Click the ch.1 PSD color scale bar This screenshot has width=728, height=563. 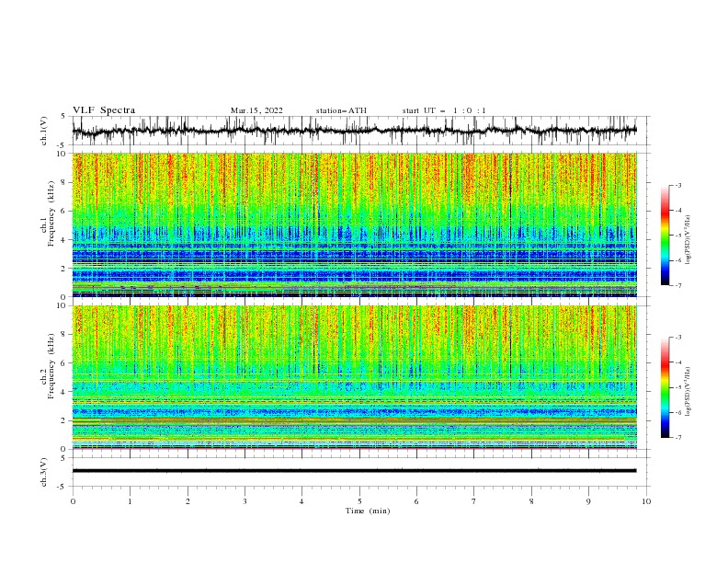[x=665, y=236]
